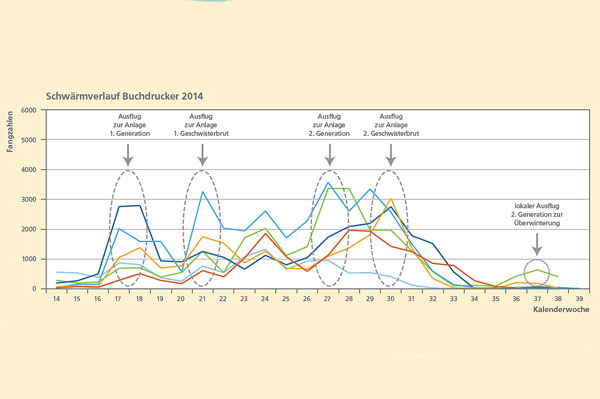The width and height of the screenshot is (600, 399).
Task: Click the arrow under 2. Geschwisterbrut label
Action: point(391,155)
